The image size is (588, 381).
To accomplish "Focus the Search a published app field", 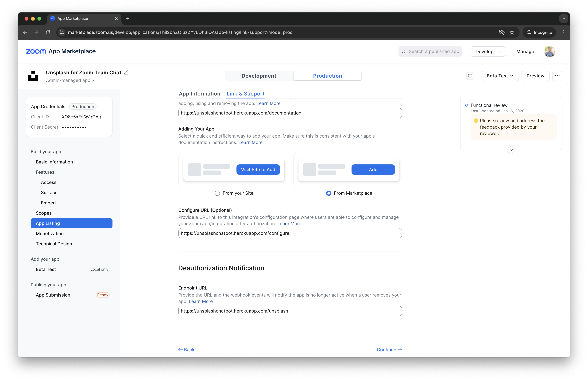I will 430,52.
